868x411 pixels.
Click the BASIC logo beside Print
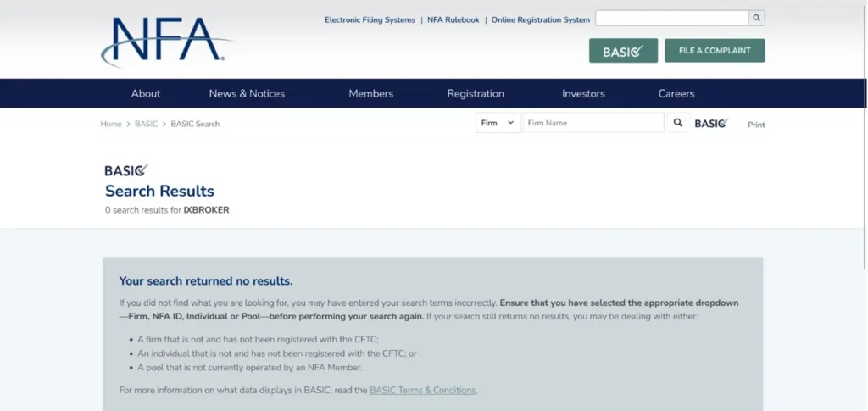(x=711, y=124)
